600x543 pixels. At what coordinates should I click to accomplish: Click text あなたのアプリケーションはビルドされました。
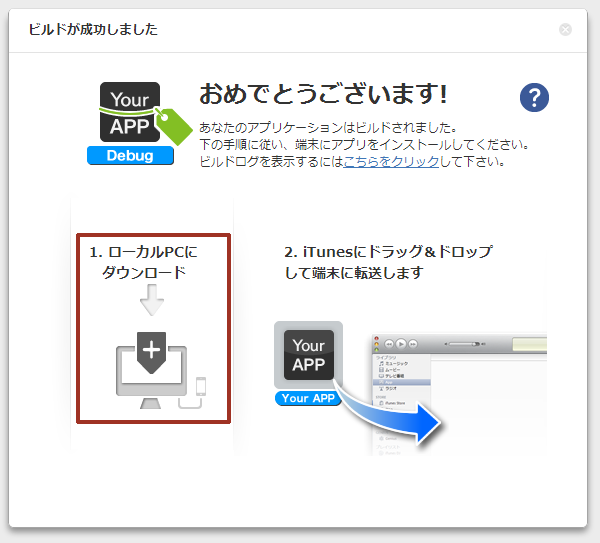[328, 127]
